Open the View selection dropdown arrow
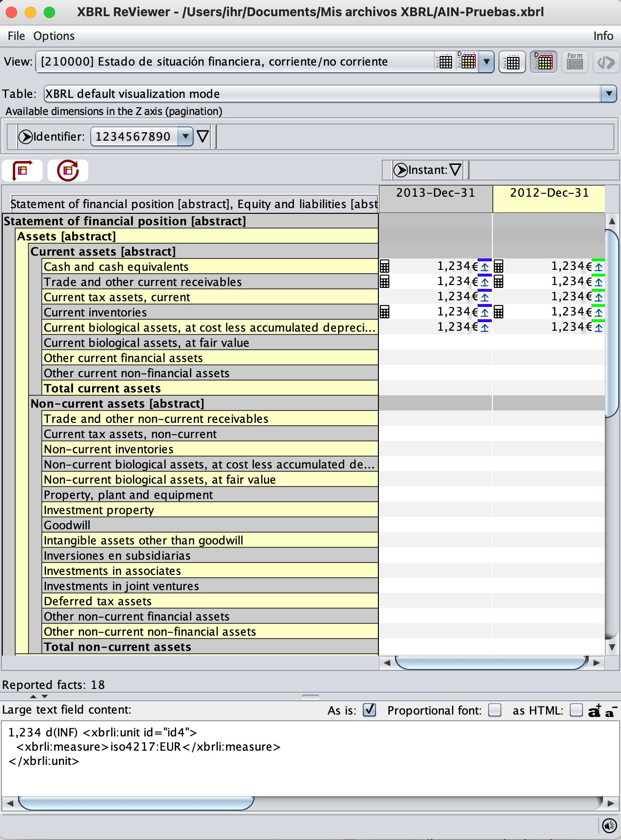 486,62
